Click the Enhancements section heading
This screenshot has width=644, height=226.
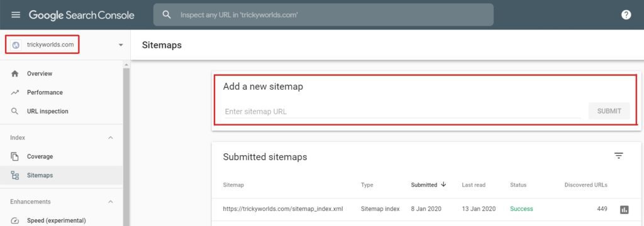pyautogui.click(x=30, y=202)
